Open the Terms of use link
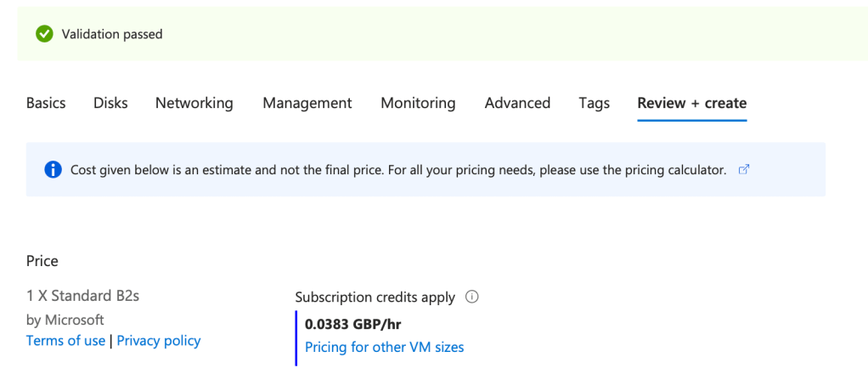Image resolution: width=868 pixels, height=391 pixels. (x=65, y=341)
